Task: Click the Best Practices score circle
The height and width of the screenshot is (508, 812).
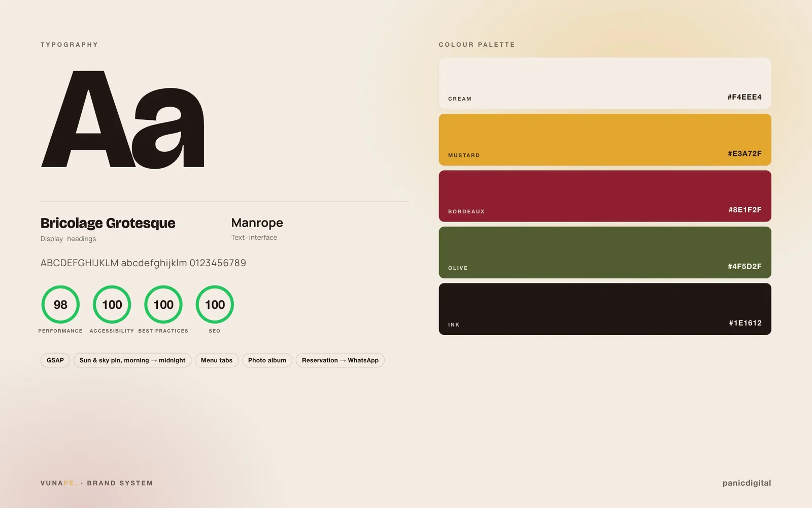Action: click(x=163, y=304)
